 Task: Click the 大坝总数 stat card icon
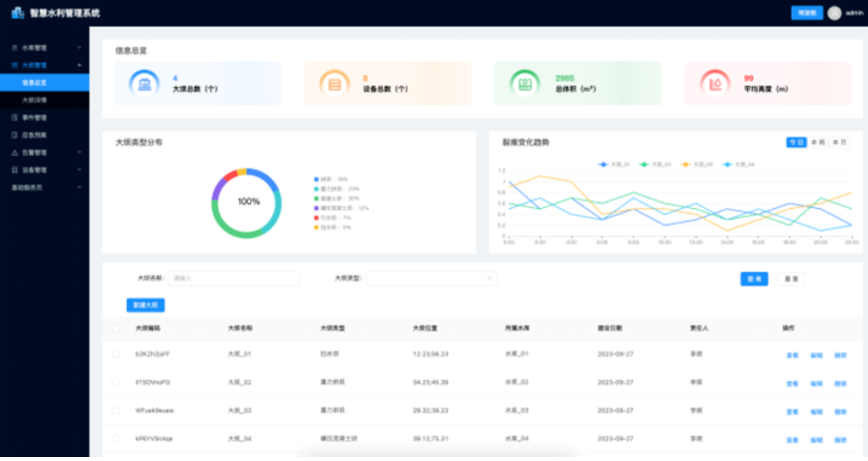[x=144, y=84]
